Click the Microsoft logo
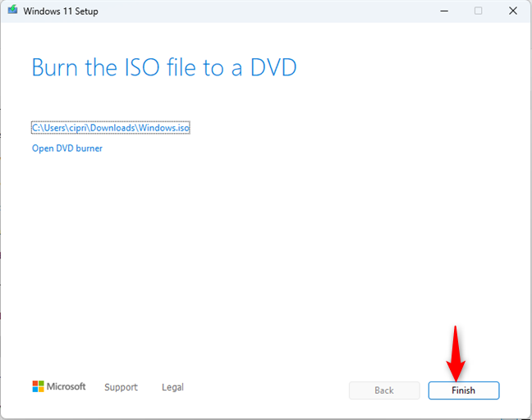This screenshot has width=532, height=420. (59, 386)
